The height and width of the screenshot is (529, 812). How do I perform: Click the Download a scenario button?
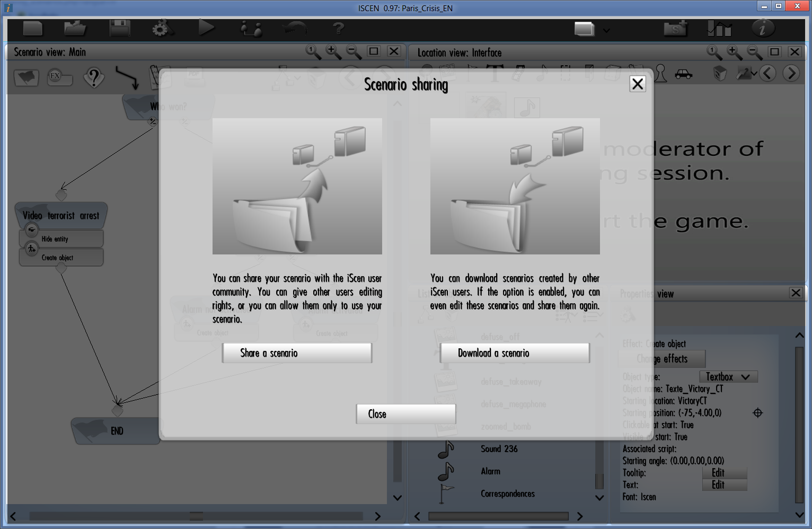tap(515, 353)
